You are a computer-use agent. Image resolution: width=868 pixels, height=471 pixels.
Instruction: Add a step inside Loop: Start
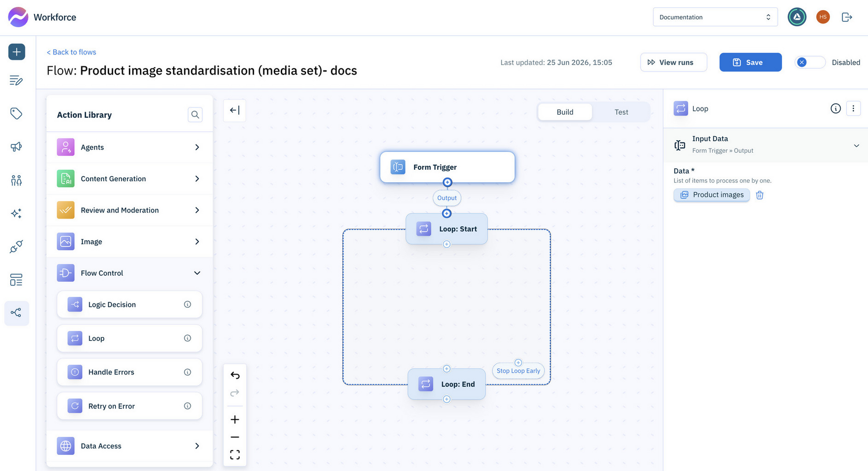click(x=446, y=244)
